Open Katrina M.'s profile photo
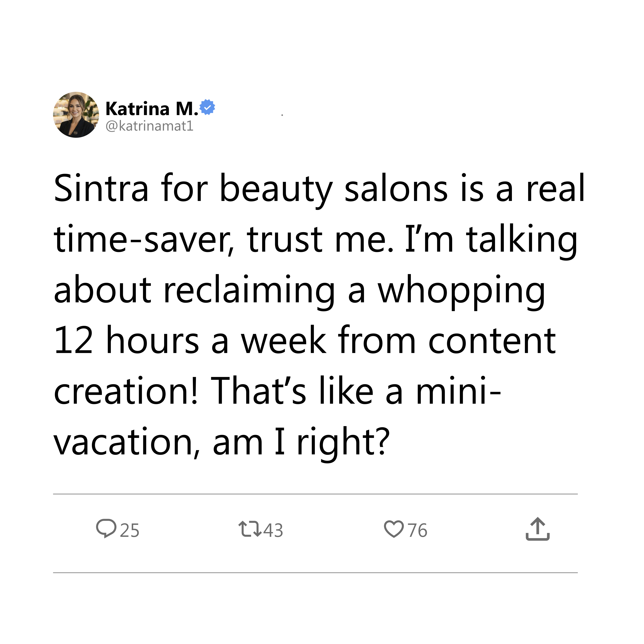Viewport: 644px width, 644px height. 76,115
